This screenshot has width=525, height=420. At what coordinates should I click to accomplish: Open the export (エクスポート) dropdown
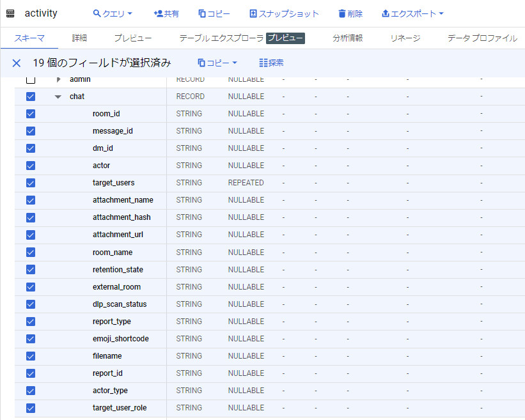[x=412, y=13]
